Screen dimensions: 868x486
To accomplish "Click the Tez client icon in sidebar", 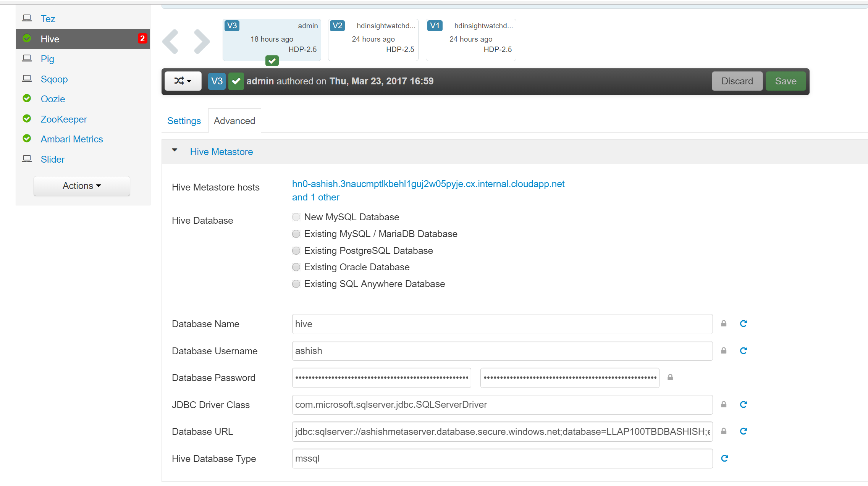I will tap(27, 18).
